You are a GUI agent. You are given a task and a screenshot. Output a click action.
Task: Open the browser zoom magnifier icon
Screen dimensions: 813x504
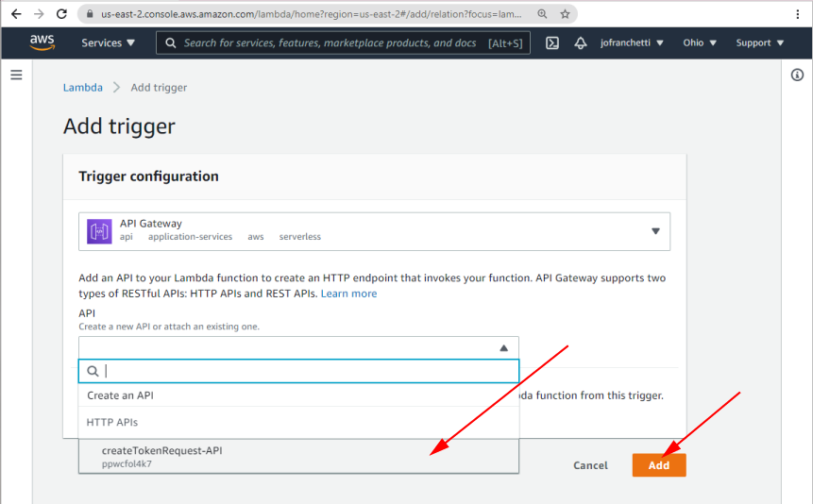542,14
